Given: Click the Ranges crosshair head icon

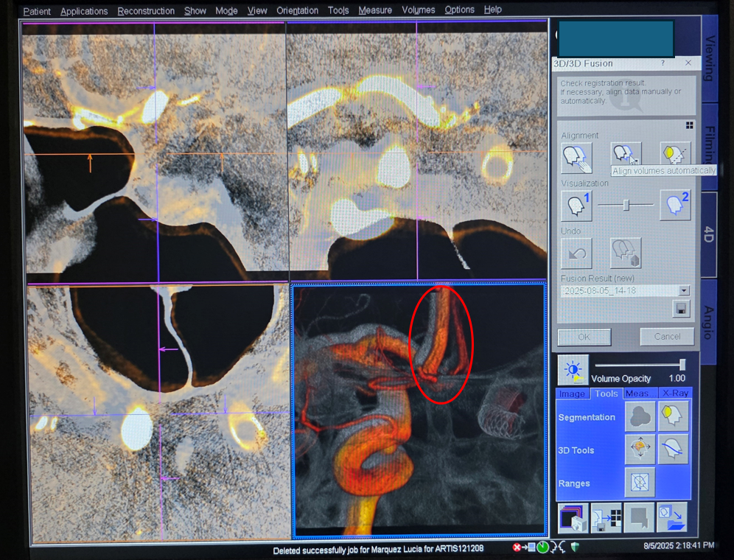Looking at the screenshot, I should [640, 483].
